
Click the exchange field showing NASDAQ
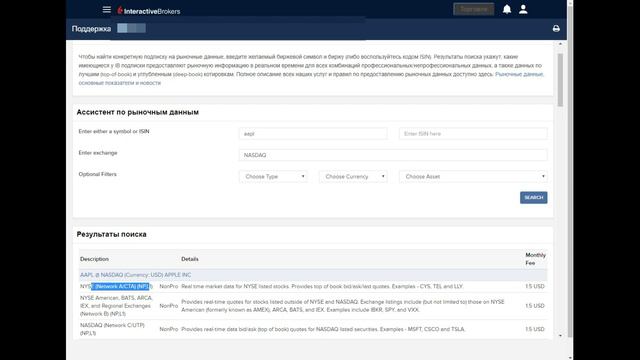pos(393,155)
